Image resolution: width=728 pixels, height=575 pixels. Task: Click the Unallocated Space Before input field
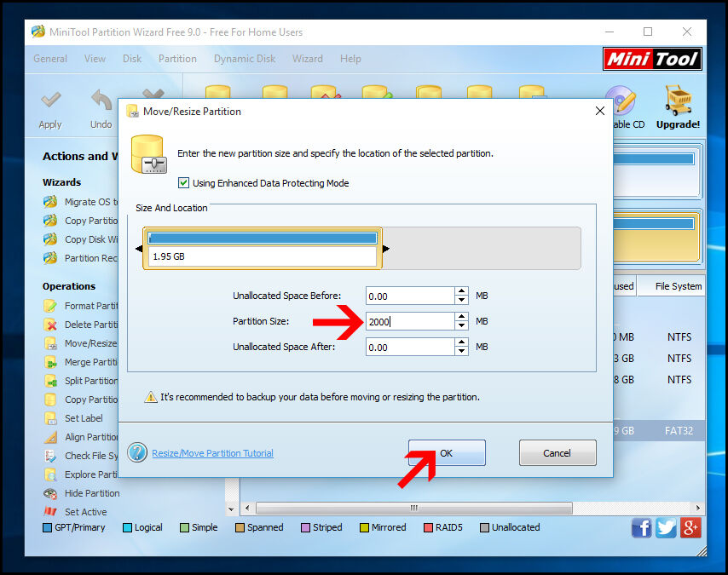(x=410, y=296)
